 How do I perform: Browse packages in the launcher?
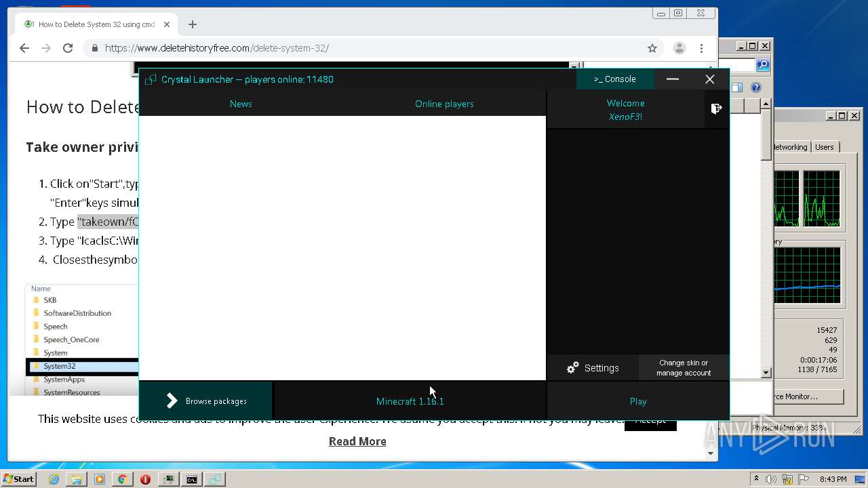point(205,401)
